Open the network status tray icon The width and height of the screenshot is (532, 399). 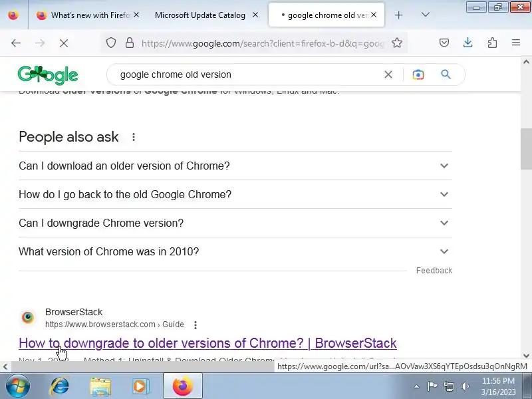pyautogui.click(x=449, y=386)
